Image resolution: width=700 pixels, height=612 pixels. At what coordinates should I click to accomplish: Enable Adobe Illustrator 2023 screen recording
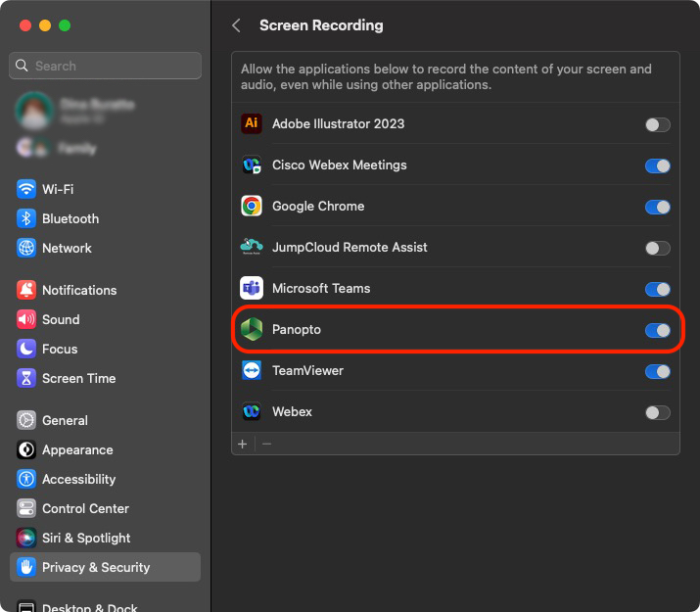click(x=657, y=124)
